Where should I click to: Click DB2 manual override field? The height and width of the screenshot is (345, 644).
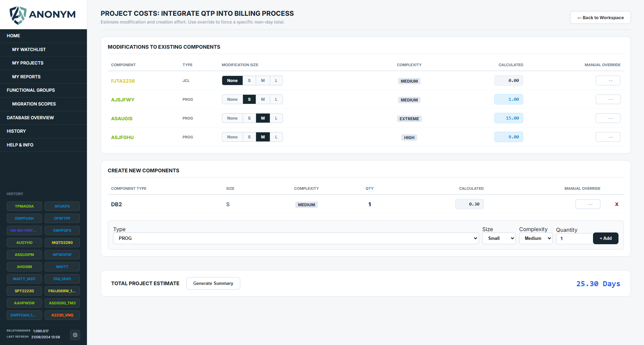588,204
